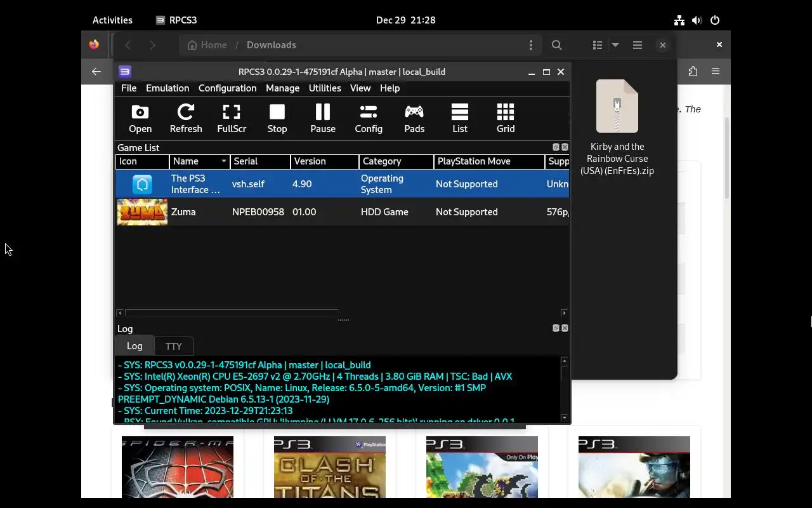Open Files path options three-dot menu
The image size is (812, 508).
(x=531, y=45)
